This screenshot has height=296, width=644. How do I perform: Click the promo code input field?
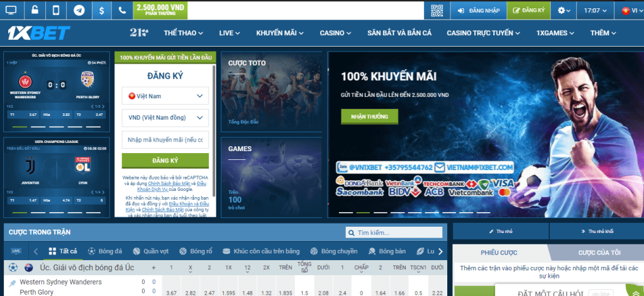click(x=165, y=139)
